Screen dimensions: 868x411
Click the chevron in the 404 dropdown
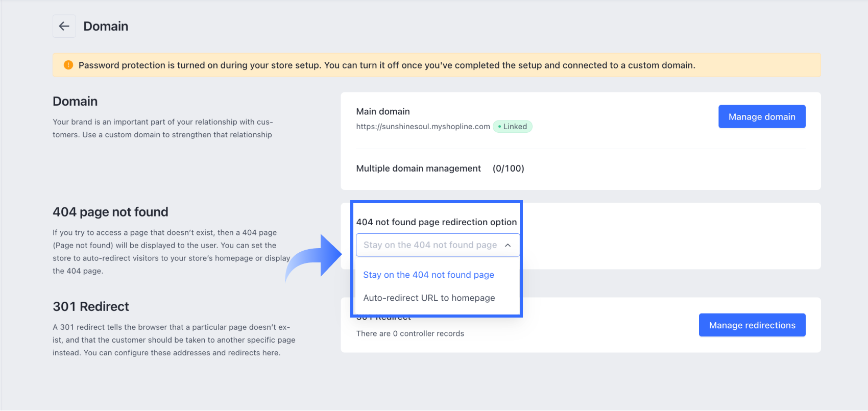[508, 245]
